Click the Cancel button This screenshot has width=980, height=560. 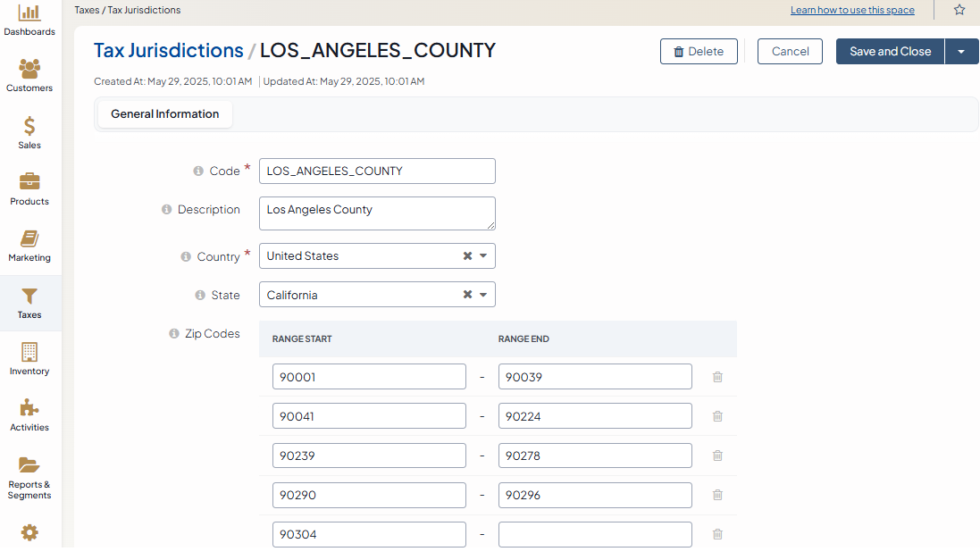790,52
